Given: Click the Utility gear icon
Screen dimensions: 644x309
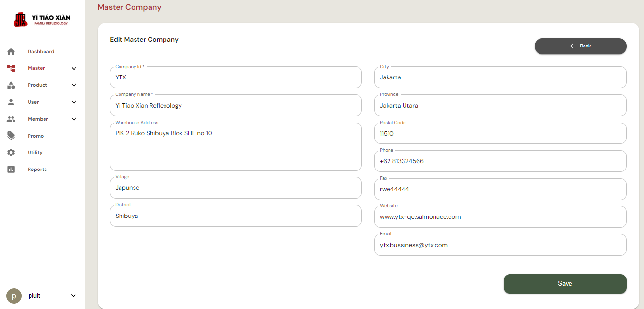Looking at the screenshot, I should pos(11,153).
